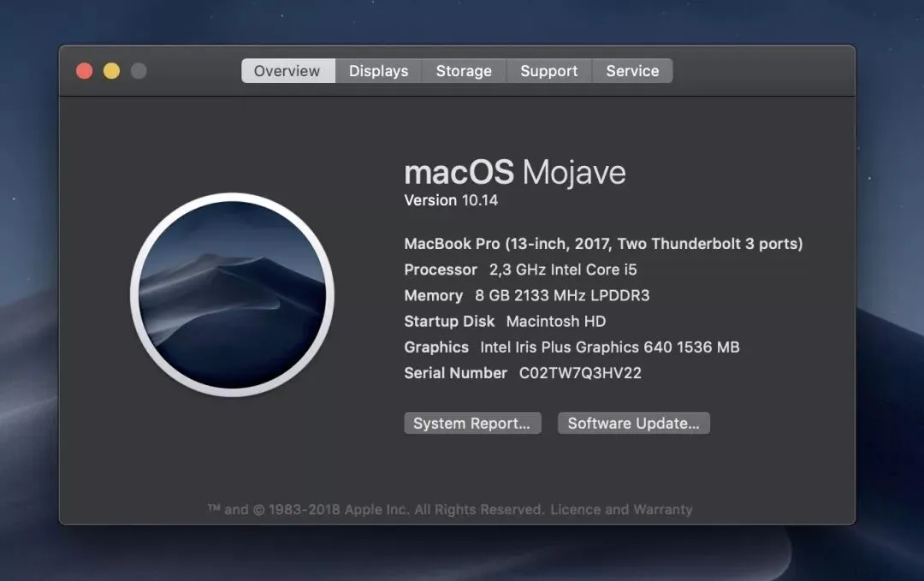Viewport: 924px width, 581px height.
Task: Click the serial number C02TW7Q3HV22
Action: [x=580, y=373]
